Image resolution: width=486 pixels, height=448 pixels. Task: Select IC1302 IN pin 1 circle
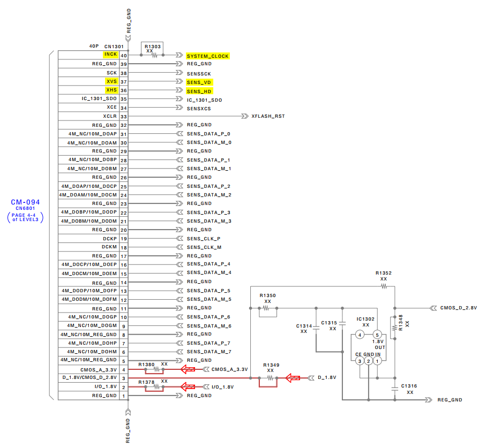377,361
